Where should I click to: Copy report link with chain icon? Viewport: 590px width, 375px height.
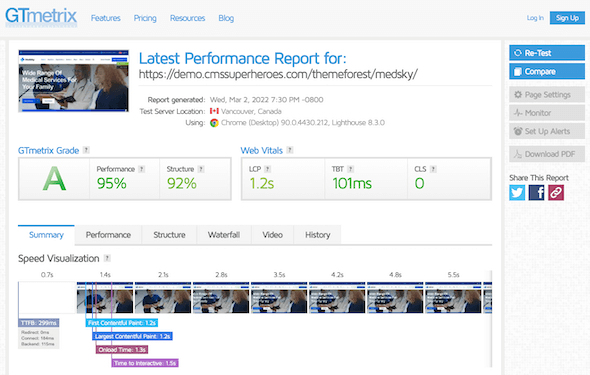coord(556,193)
